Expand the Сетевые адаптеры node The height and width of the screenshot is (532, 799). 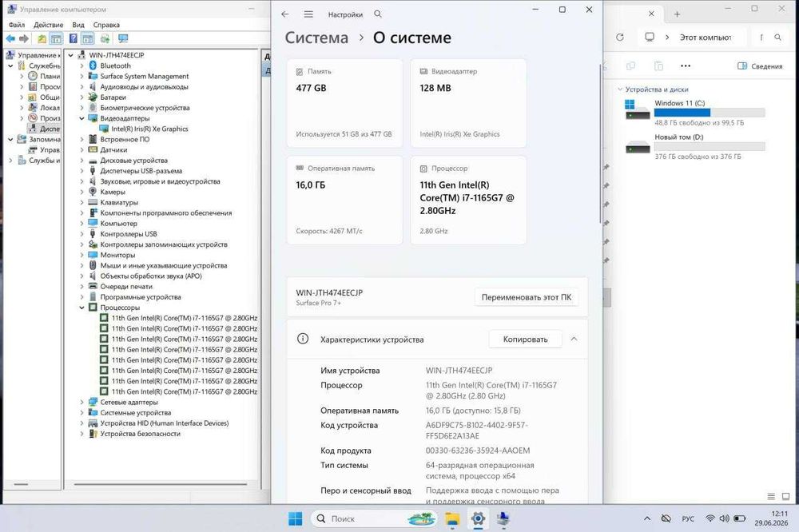tap(81, 402)
